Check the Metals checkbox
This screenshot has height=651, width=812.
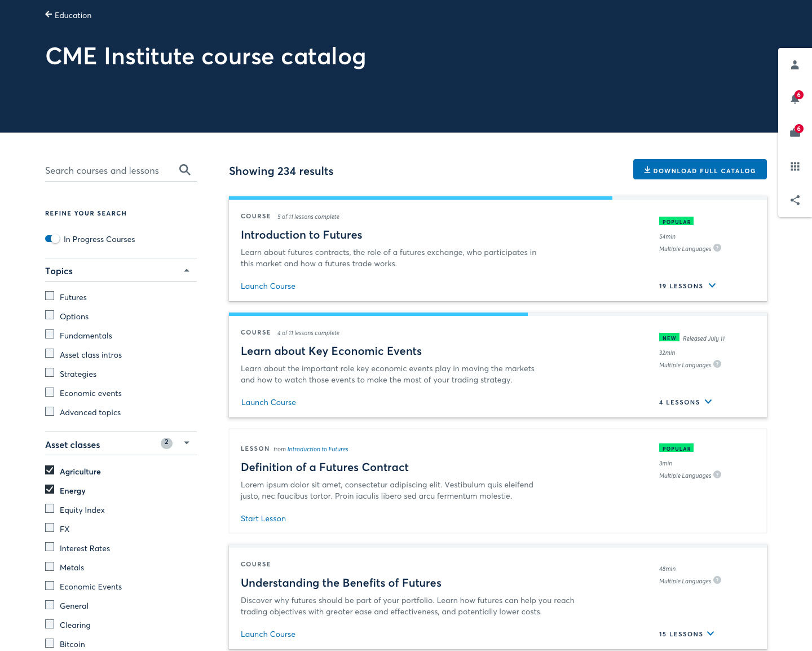pos(50,566)
